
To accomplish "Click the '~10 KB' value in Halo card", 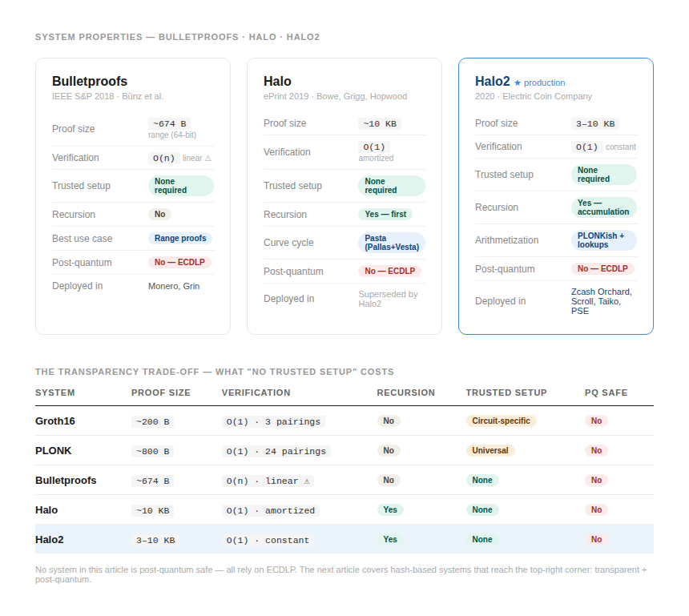I will (x=380, y=124).
